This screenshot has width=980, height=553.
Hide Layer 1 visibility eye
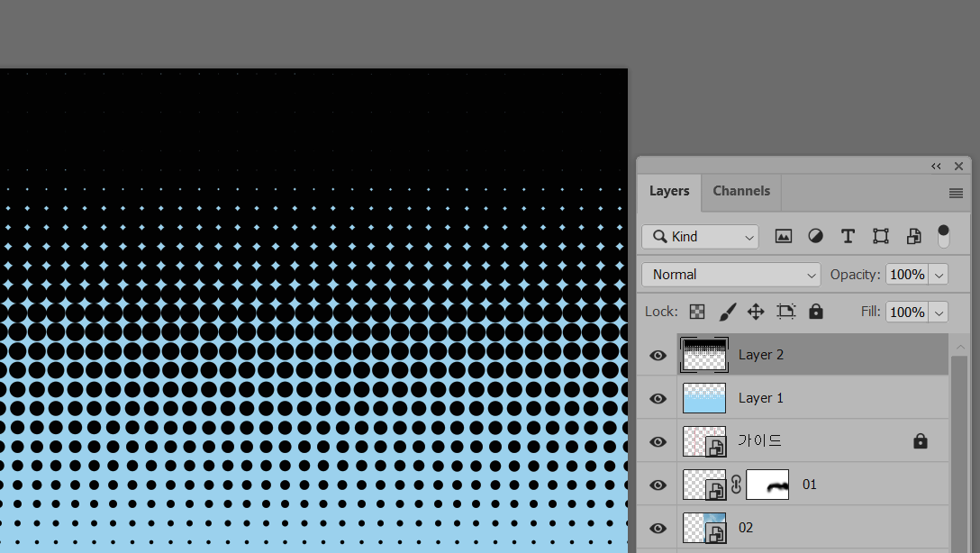[658, 399]
